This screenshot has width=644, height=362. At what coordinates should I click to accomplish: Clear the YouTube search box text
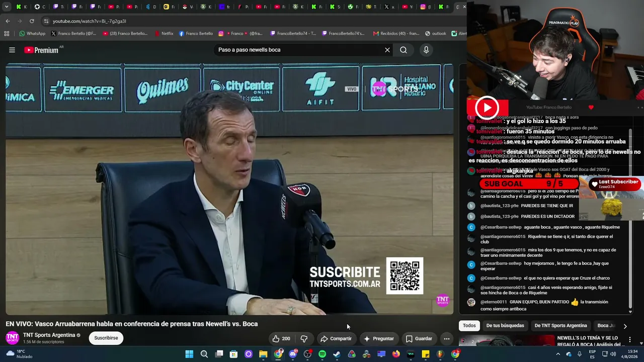pyautogui.click(x=387, y=50)
